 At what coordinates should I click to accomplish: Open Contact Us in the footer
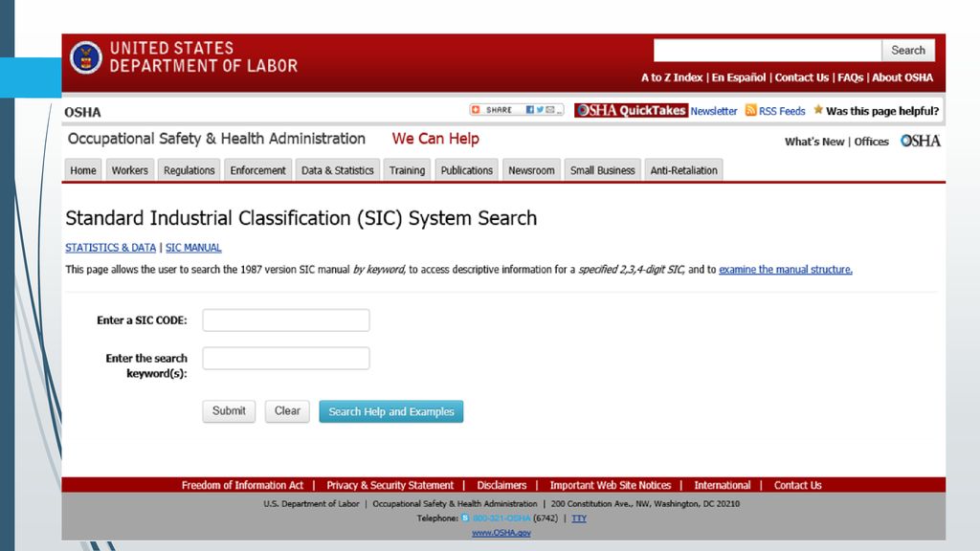coord(797,485)
